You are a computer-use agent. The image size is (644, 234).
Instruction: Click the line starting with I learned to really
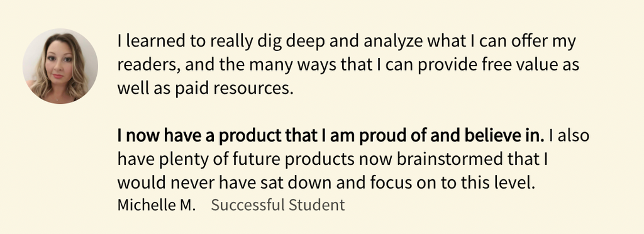click(x=347, y=42)
